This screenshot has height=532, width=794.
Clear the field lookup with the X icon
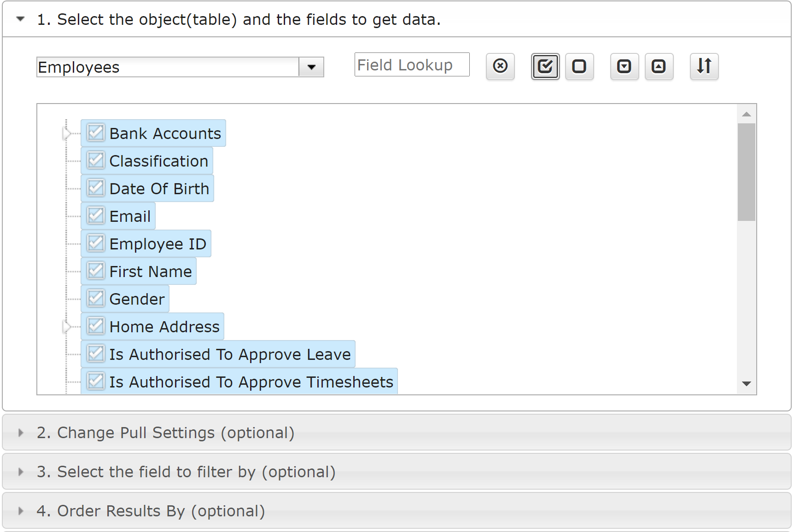[500, 66]
